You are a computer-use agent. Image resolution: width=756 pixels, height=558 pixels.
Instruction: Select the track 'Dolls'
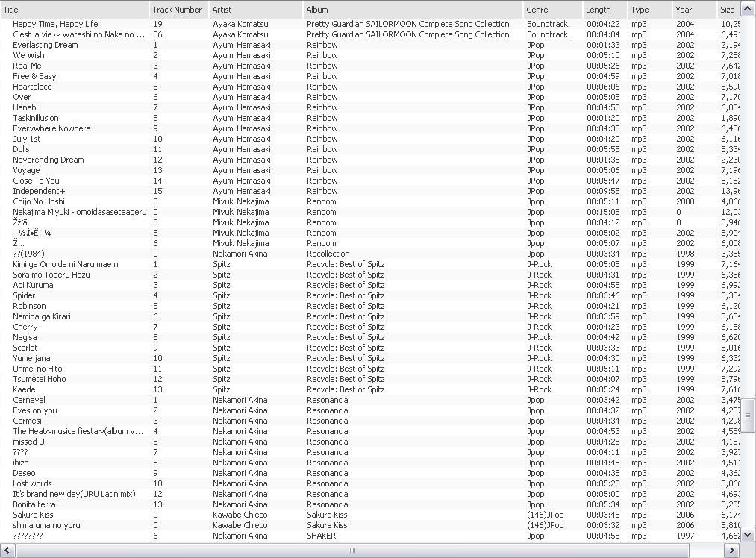click(21, 149)
